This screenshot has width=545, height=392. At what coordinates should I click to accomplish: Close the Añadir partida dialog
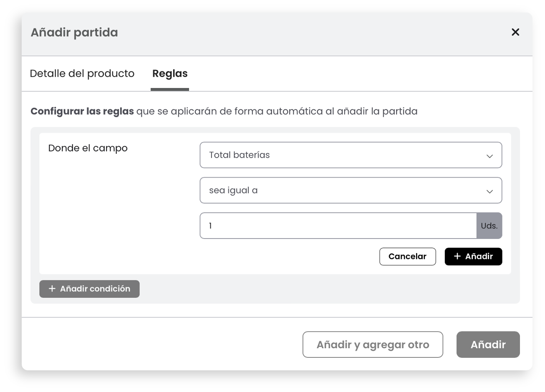(x=515, y=32)
